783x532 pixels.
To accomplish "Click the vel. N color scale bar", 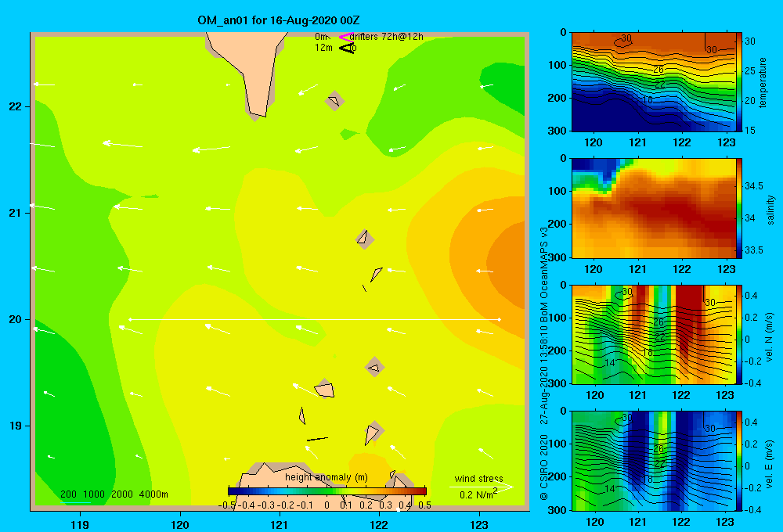I will (x=739, y=334).
